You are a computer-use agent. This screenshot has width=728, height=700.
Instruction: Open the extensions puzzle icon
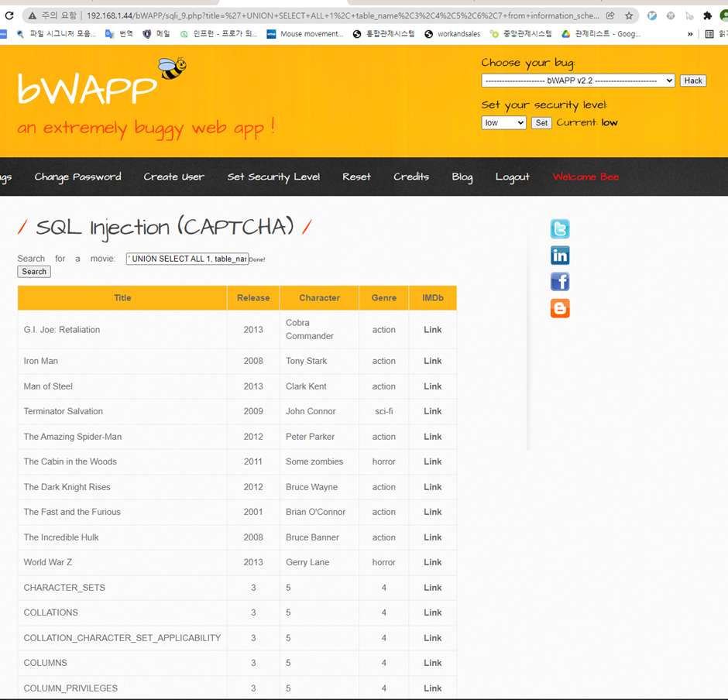(707, 15)
